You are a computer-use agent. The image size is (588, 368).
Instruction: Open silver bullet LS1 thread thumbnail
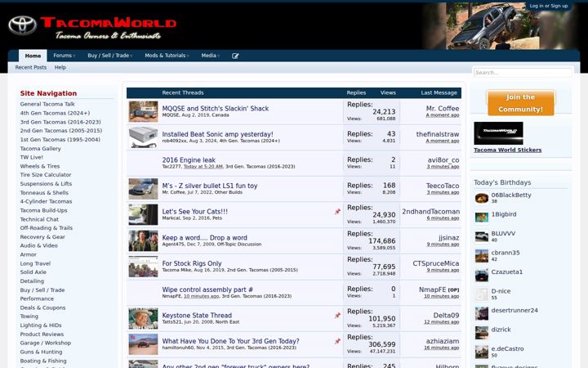click(143, 189)
